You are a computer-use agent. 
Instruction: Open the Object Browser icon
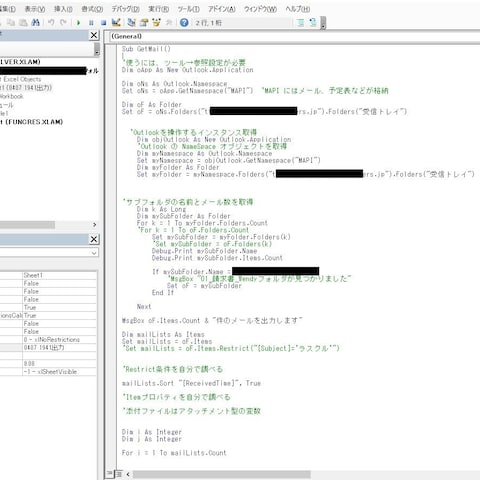tap(156, 23)
